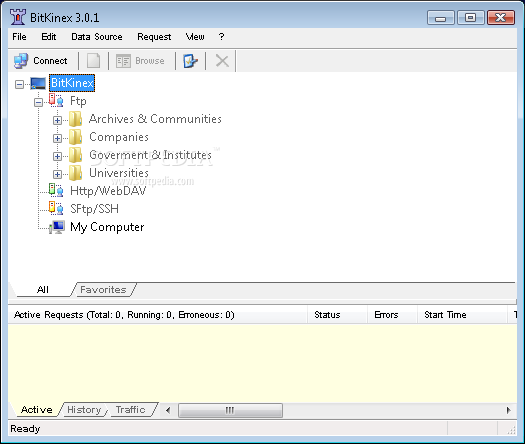Screen dimensions: 525x444
Task: Expand the Companies folder
Action: tap(57, 138)
